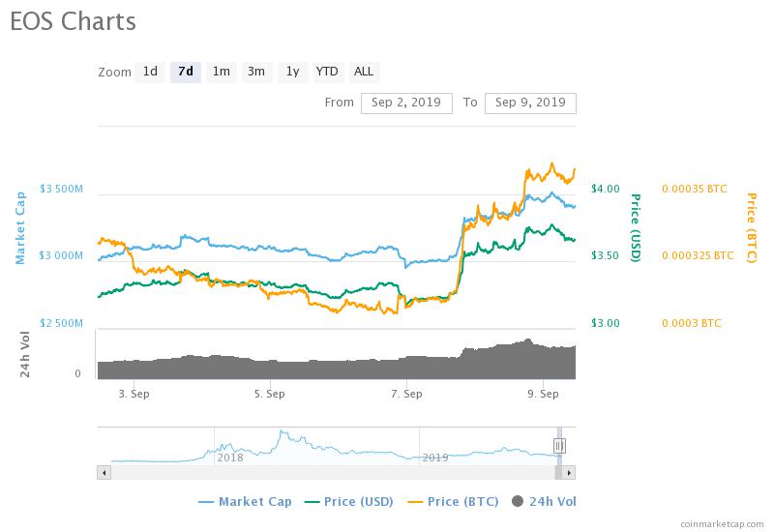Click the 2018 label in navigator
Screen dimensions: 774x532
(230, 458)
